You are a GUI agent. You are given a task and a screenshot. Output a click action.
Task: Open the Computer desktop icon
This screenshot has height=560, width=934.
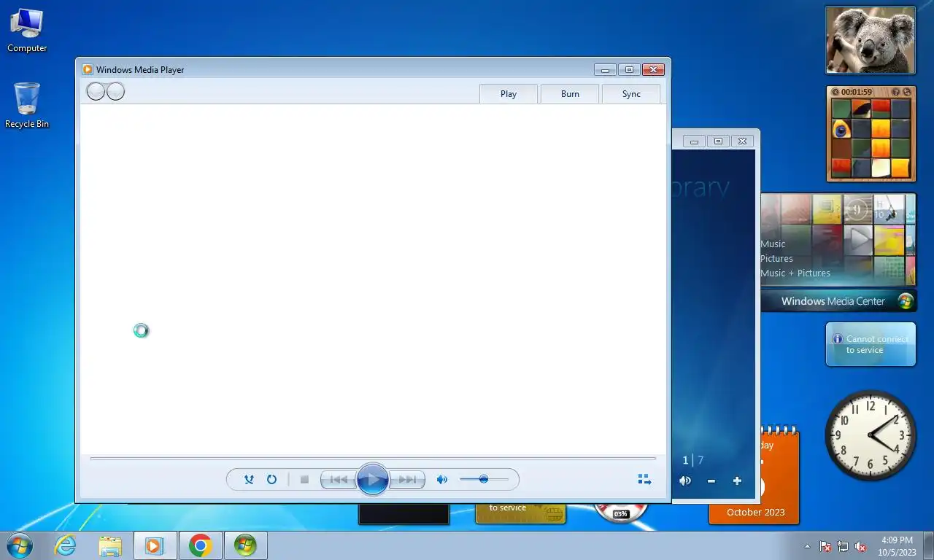pyautogui.click(x=27, y=31)
